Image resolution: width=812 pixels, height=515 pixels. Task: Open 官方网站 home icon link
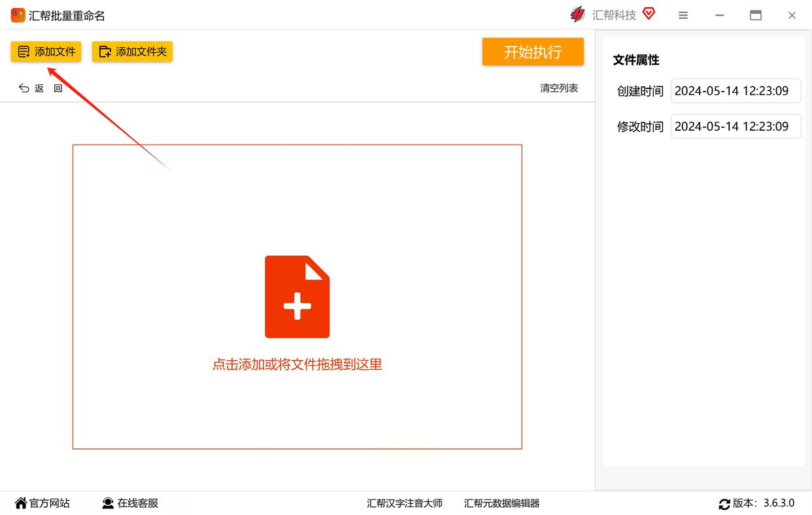(21, 503)
